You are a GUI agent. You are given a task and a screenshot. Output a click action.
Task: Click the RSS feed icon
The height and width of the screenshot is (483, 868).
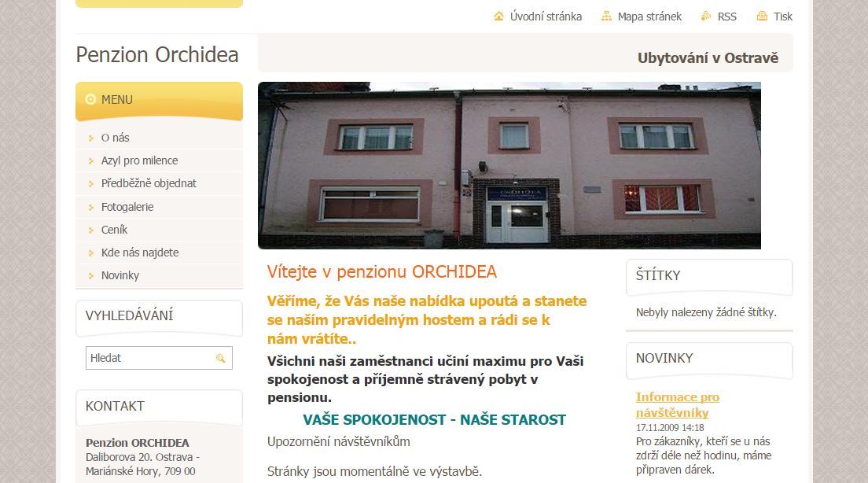706,16
